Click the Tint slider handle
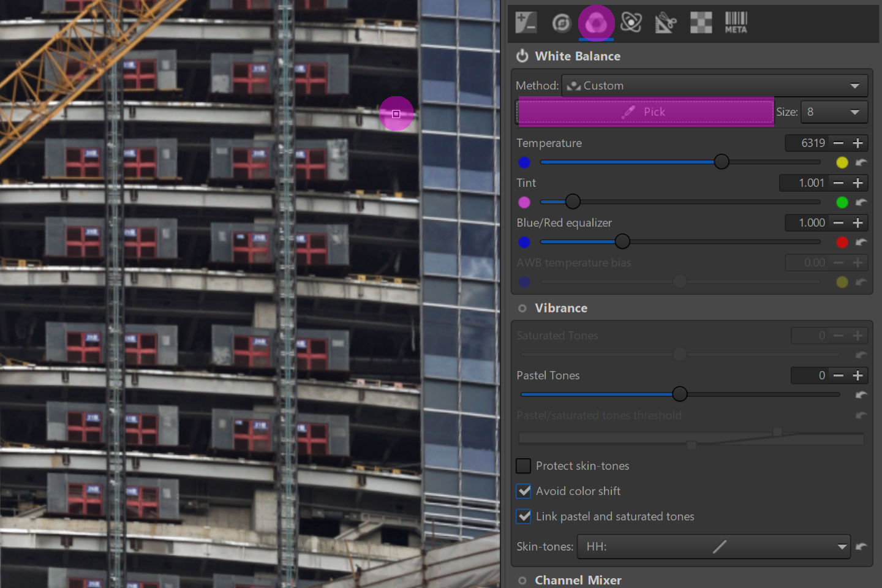The height and width of the screenshot is (588, 882). [573, 202]
